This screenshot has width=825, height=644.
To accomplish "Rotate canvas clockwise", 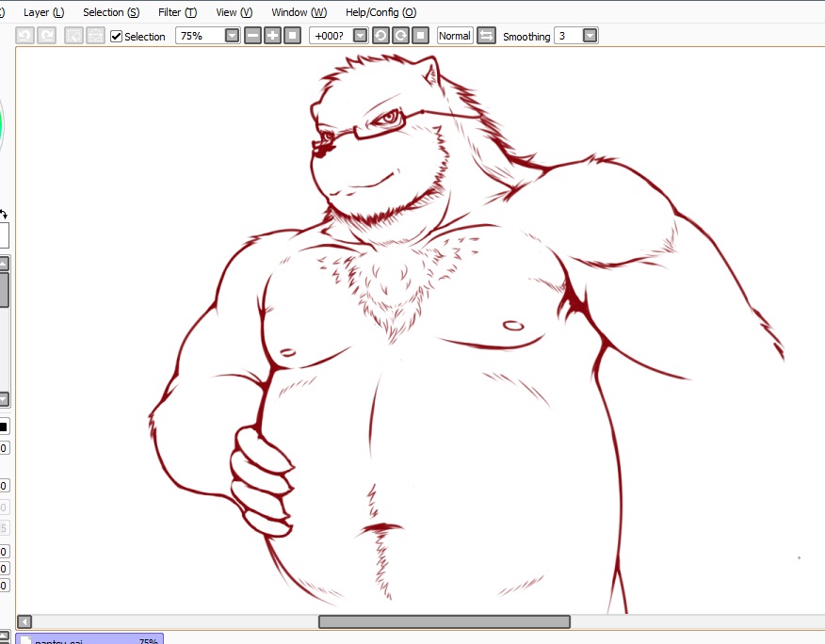I will (x=400, y=36).
